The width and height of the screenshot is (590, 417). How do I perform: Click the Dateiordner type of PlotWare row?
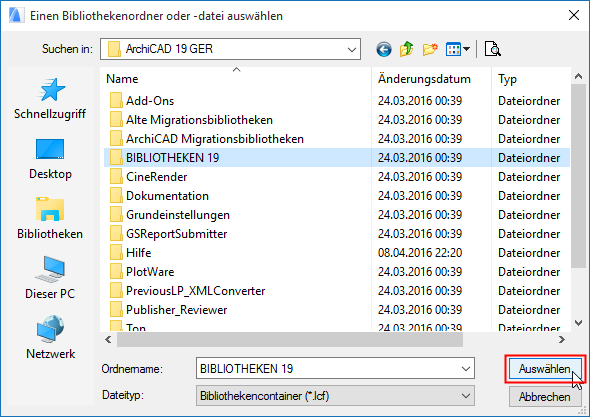pyautogui.click(x=529, y=272)
